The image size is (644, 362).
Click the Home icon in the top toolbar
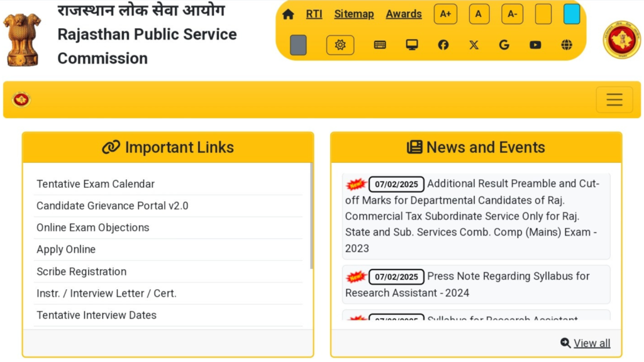(x=288, y=13)
